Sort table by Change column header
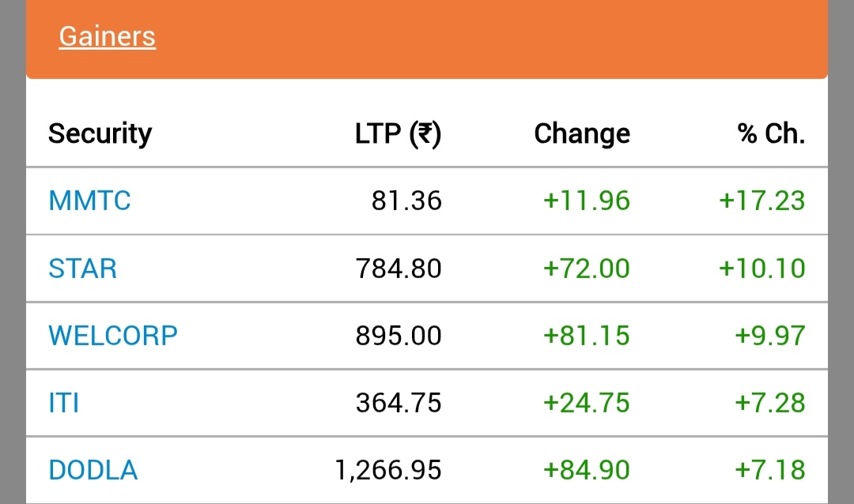The width and height of the screenshot is (854, 504). (582, 134)
